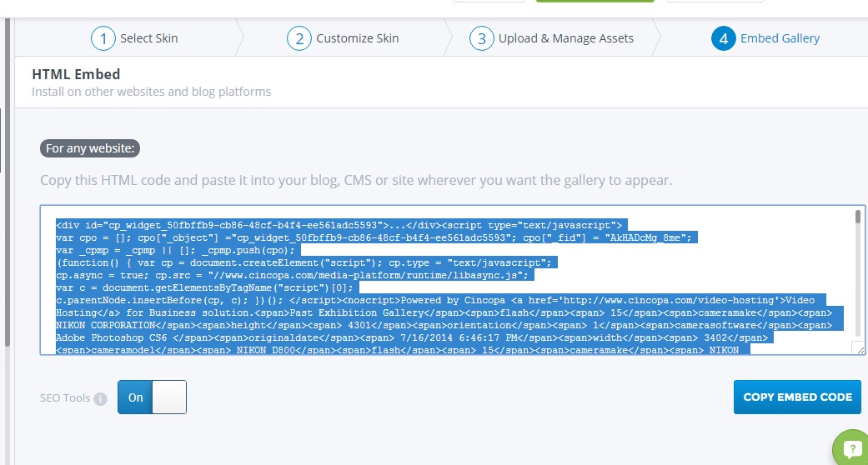Click 'Install on other websites and blog platforms'
868x465 pixels.
[x=151, y=92]
